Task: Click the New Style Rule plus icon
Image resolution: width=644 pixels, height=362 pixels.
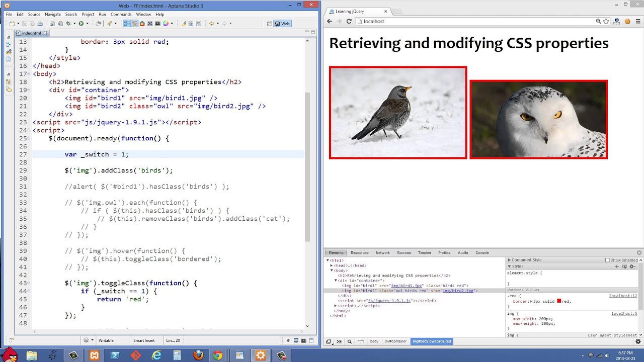Action: pos(617,266)
